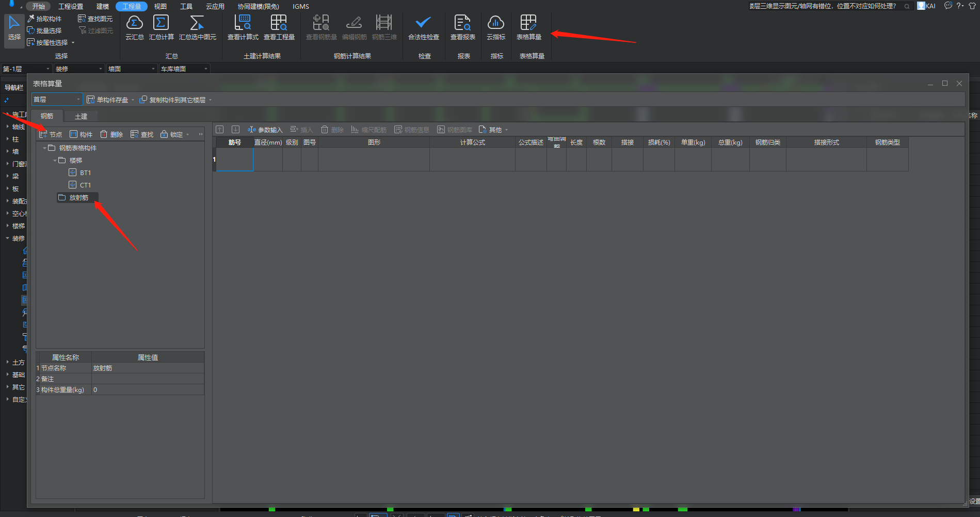Open the 第-1层 floor dropdown

tap(26, 69)
